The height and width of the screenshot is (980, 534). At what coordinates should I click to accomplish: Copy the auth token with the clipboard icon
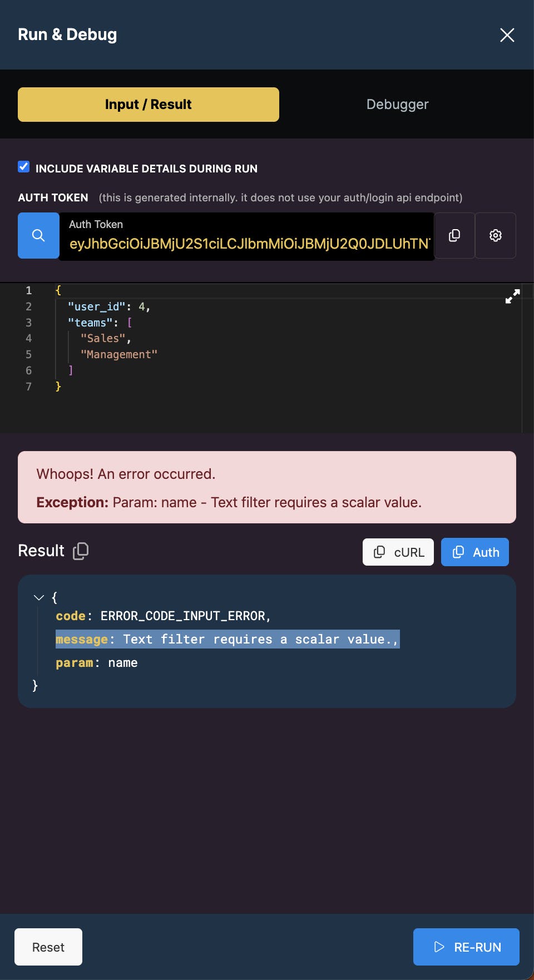454,235
